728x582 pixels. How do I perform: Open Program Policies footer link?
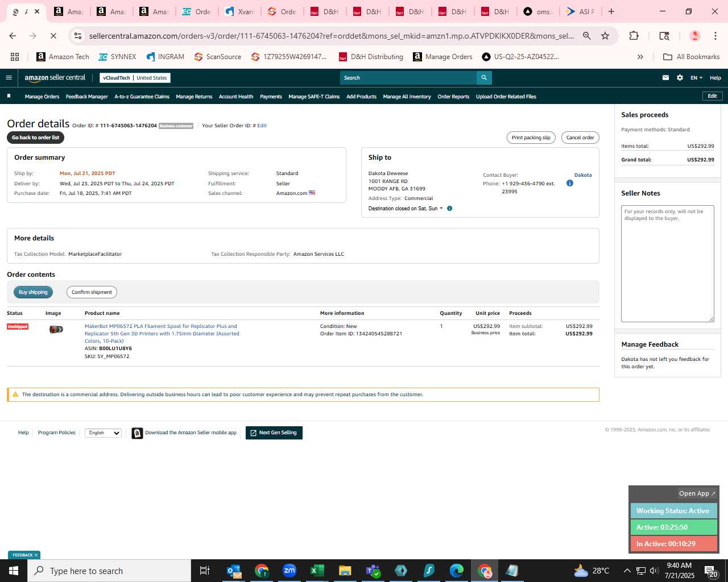tap(57, 433)
